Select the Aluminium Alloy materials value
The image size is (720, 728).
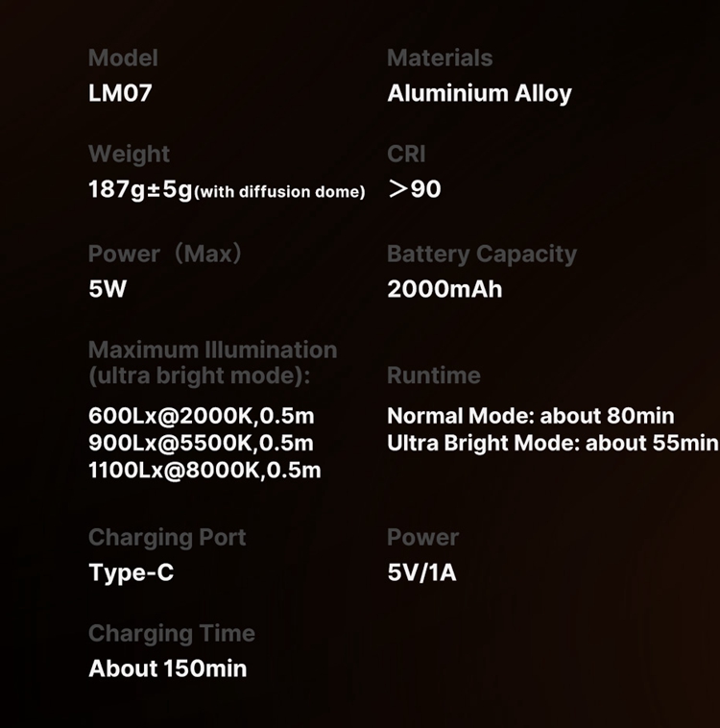coord(479,94)
